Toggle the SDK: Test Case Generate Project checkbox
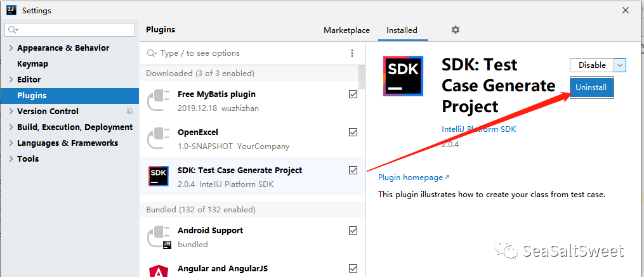 pos(353,171)
